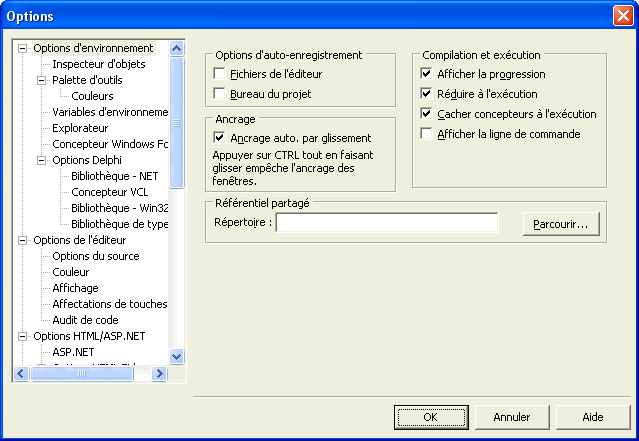The height and width of the screenshot is (441, 639).
Task: Enable Bureau du projet checkbox
Action: click(x=220, y=94)
